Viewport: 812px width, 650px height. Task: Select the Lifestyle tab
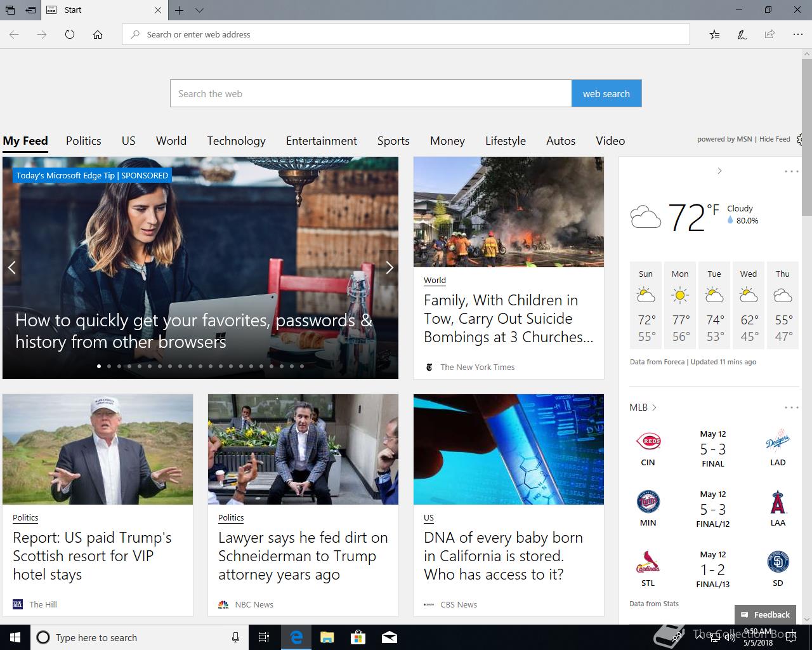(x=506, y=141)
